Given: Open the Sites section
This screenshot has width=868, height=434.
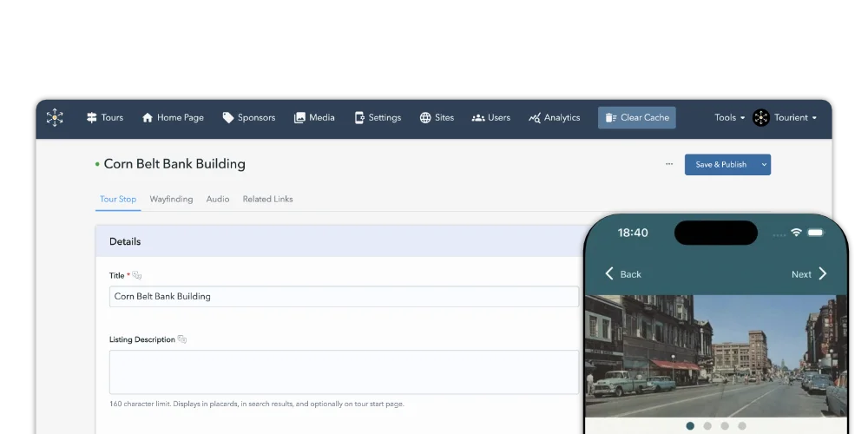Looking at the screenshot, I should (x=437, y=117).
